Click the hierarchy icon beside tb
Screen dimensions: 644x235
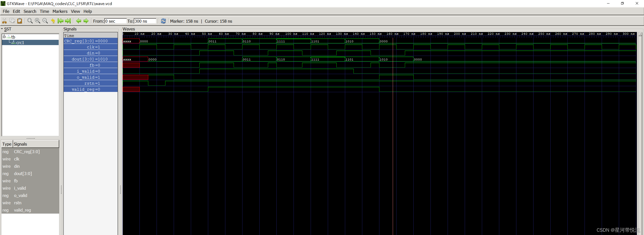tap(9, 37)
